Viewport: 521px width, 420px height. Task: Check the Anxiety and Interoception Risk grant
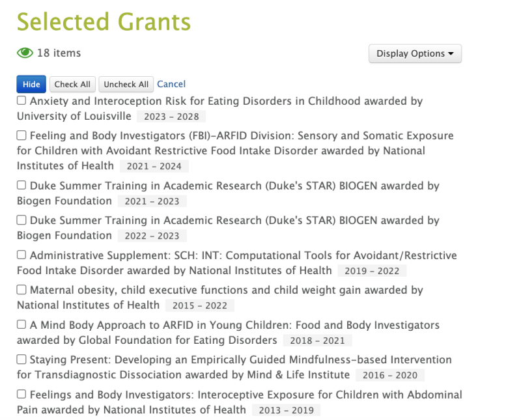[21, 100]
